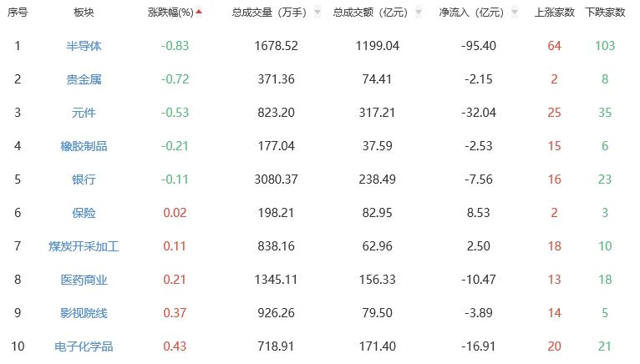Open the 半导体 sector link
The width and height of the screenshot is (640, 364).
[84, 46]
